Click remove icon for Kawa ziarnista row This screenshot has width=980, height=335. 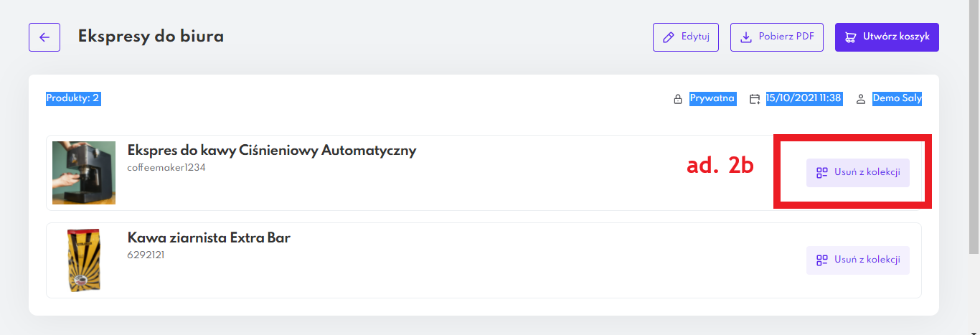(822, 260)
